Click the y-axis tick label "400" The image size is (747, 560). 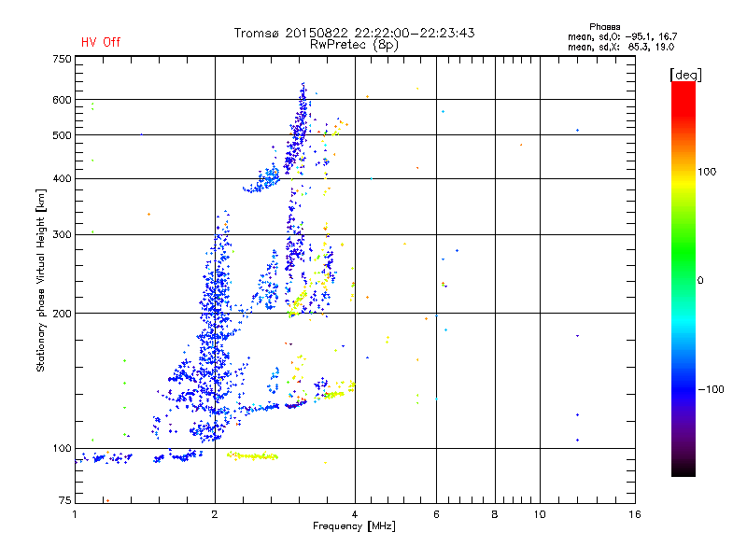click(x=62, y=179)
